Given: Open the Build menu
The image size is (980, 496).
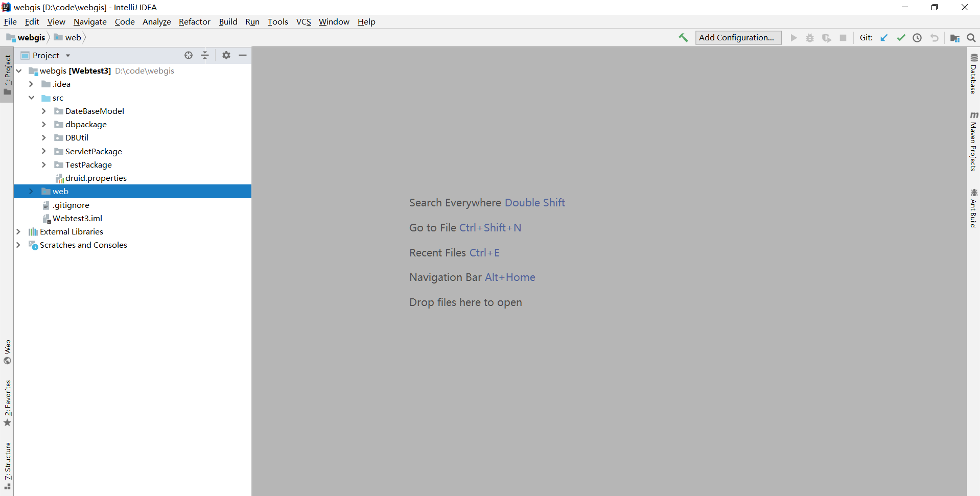Looking at the screenshot, I should click(x=228, y=22).
